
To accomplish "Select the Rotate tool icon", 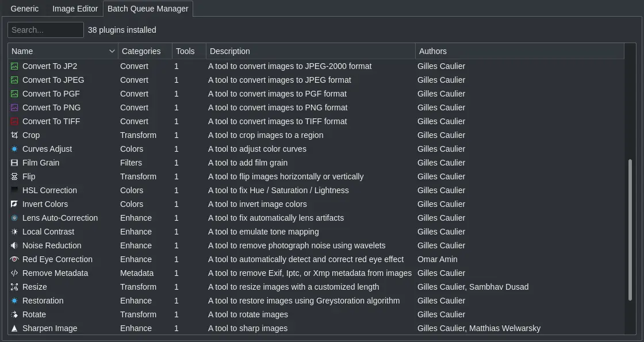I will (14, 314).
